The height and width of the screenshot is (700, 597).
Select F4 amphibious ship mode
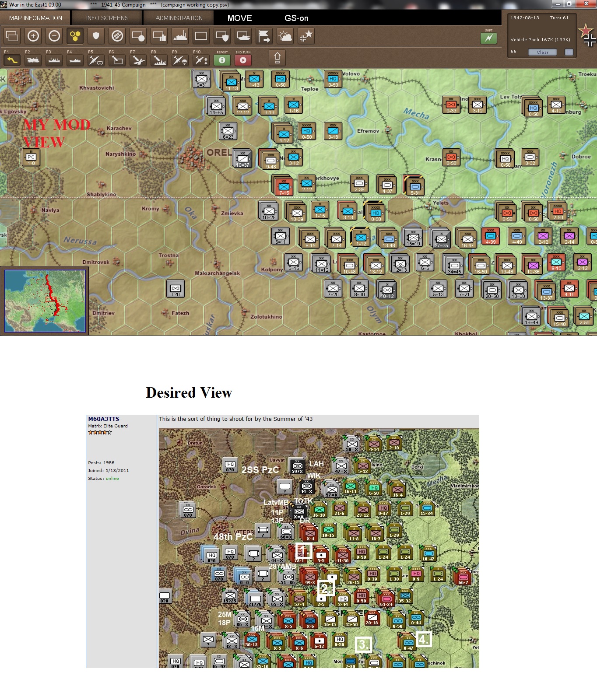pos(75,60)
